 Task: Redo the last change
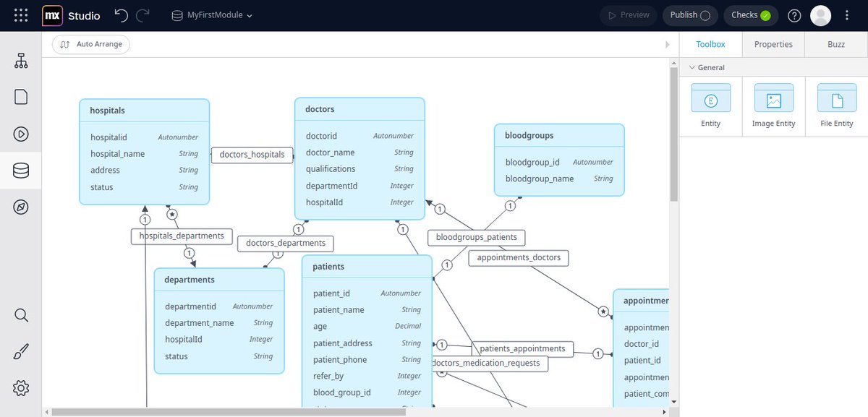pyautogui.click(x=143, y=15)
